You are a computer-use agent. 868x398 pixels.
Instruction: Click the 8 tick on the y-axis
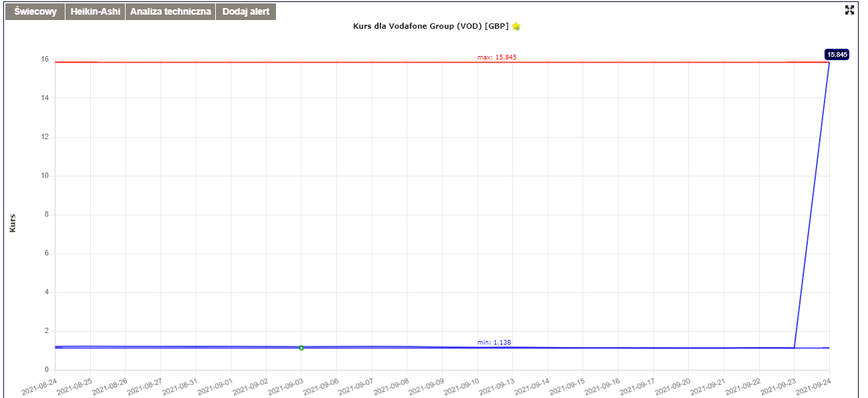coord(46,214)
